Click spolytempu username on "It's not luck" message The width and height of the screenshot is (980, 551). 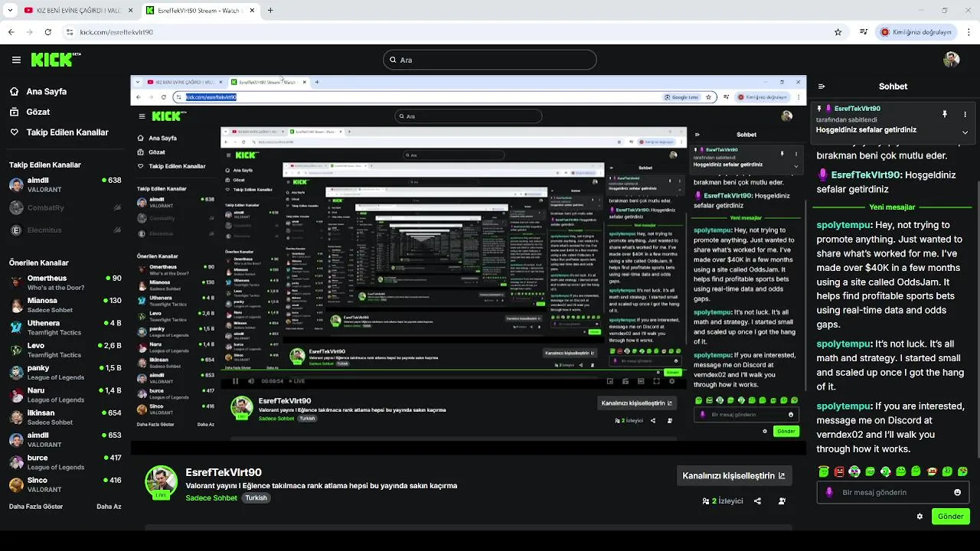(843, 344)
